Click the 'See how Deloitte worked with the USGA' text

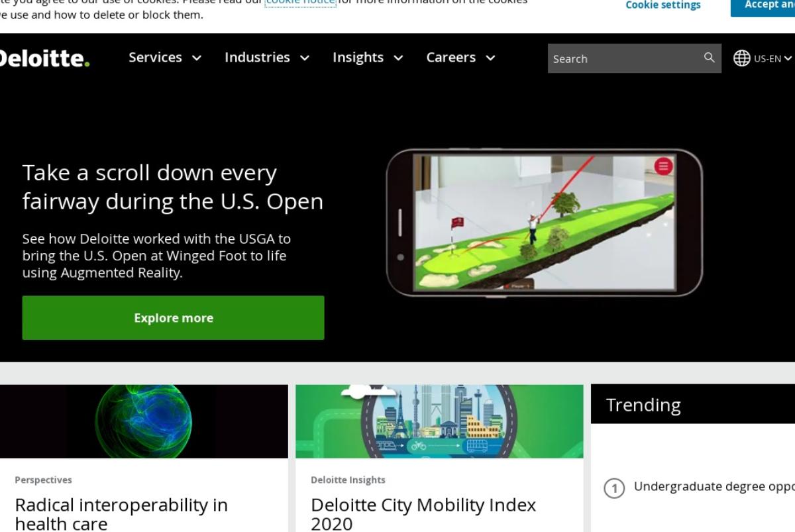tap(156, 256)
